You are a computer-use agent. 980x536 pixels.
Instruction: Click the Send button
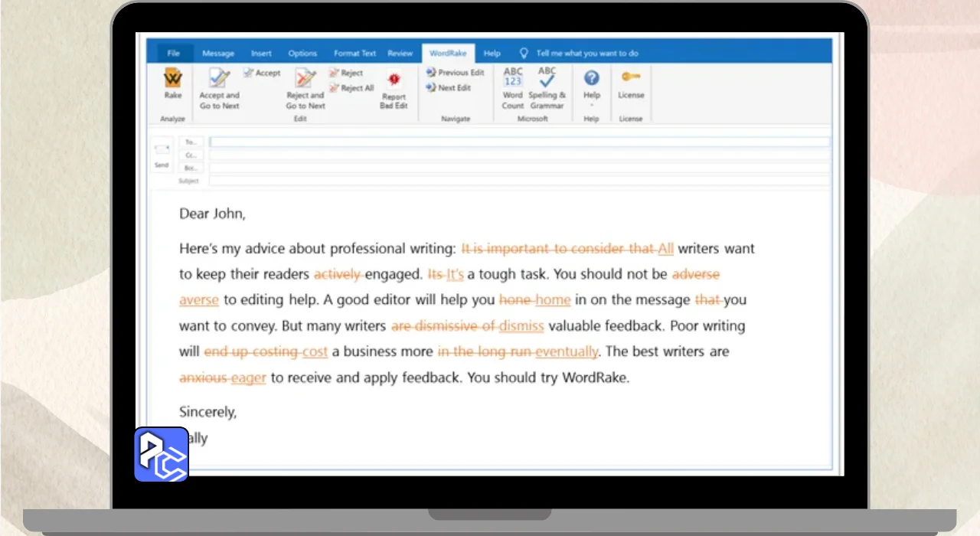coord(162,155)
